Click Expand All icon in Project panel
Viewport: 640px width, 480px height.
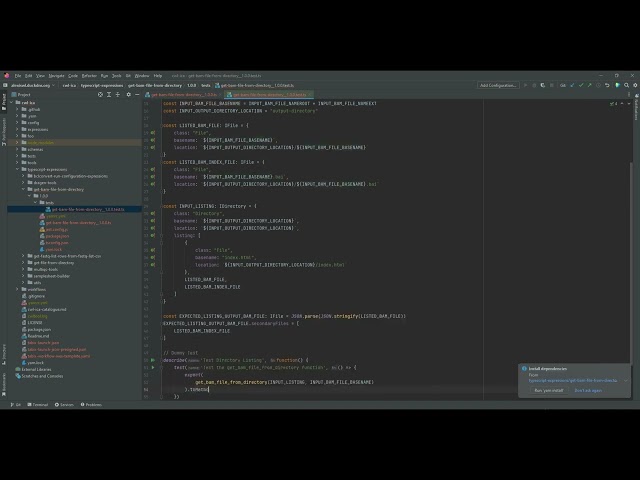click(109, 95)
